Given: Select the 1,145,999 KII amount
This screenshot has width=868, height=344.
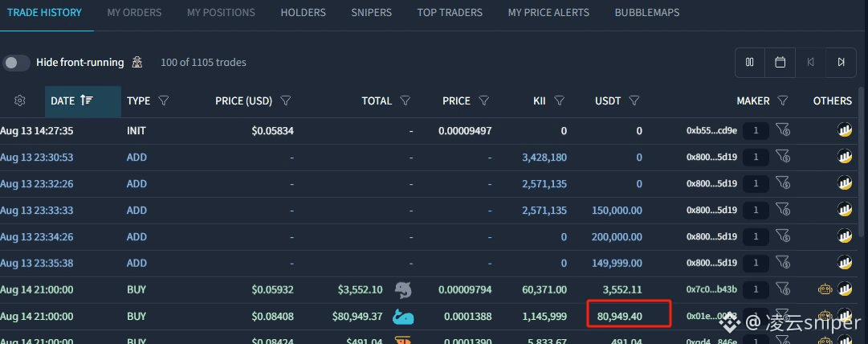Looking at the screenshot, I should pyautogui.click(x=544, y=317).
